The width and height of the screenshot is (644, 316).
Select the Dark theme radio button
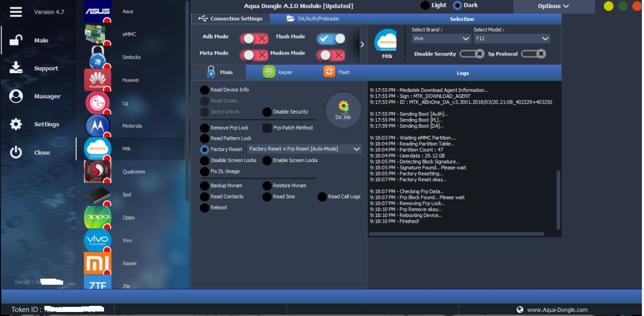458,6
